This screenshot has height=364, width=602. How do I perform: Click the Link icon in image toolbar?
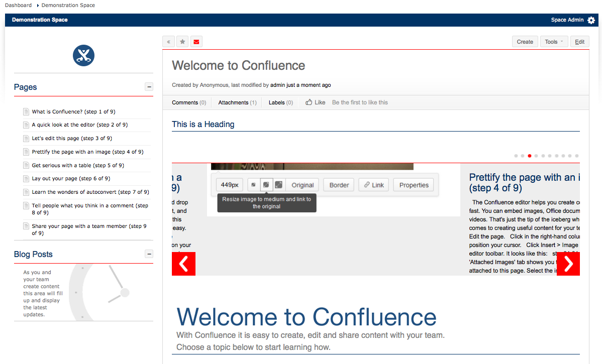(373, 185)
